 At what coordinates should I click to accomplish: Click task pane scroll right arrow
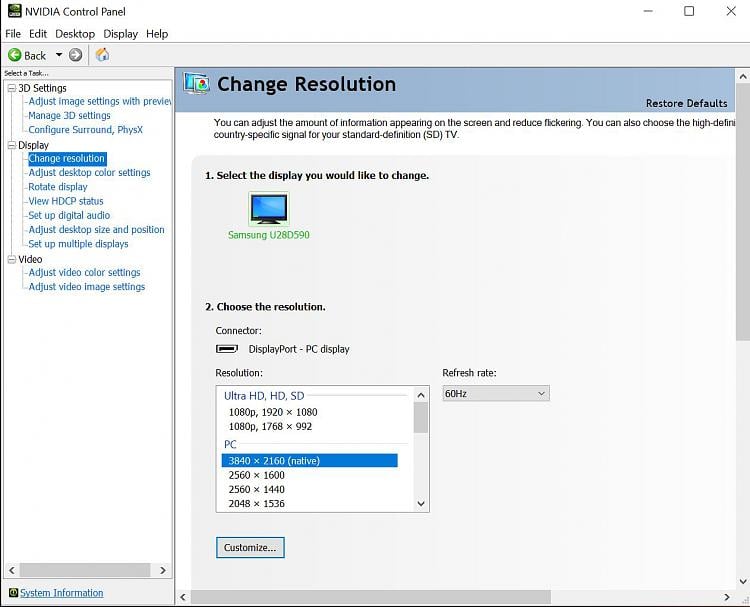(163, 570)
